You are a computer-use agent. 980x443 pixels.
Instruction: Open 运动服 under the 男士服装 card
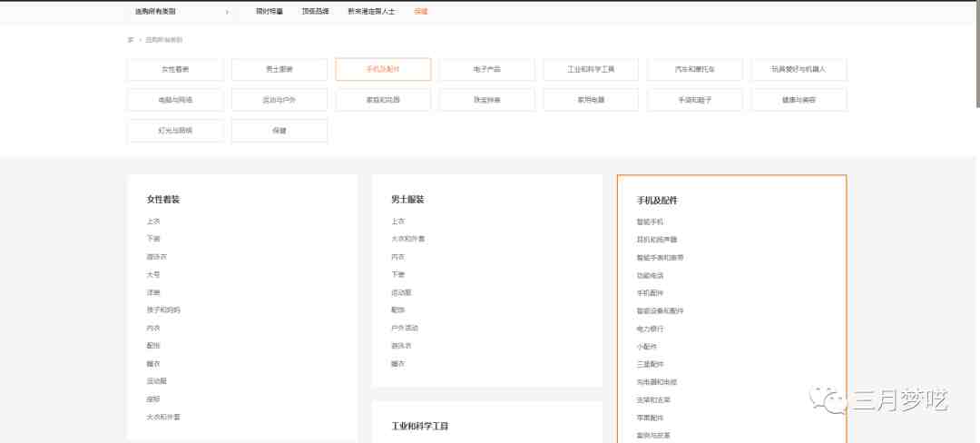pyautogui.click(x=402, y=292)
